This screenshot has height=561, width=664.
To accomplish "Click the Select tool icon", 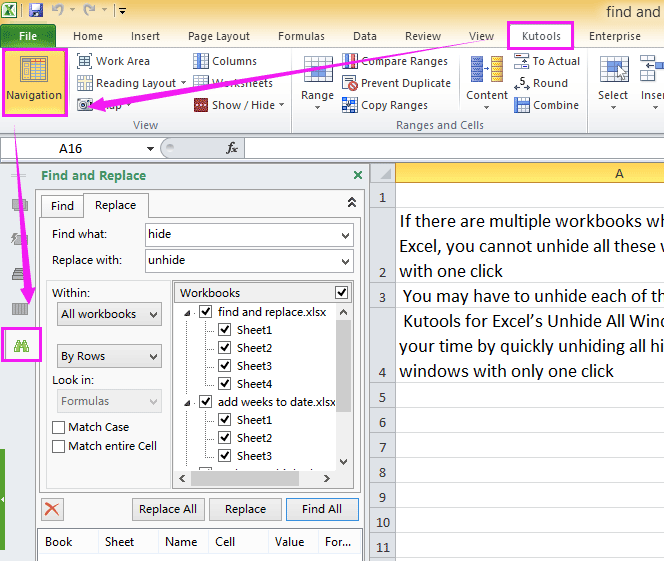I will pos(614,69).
